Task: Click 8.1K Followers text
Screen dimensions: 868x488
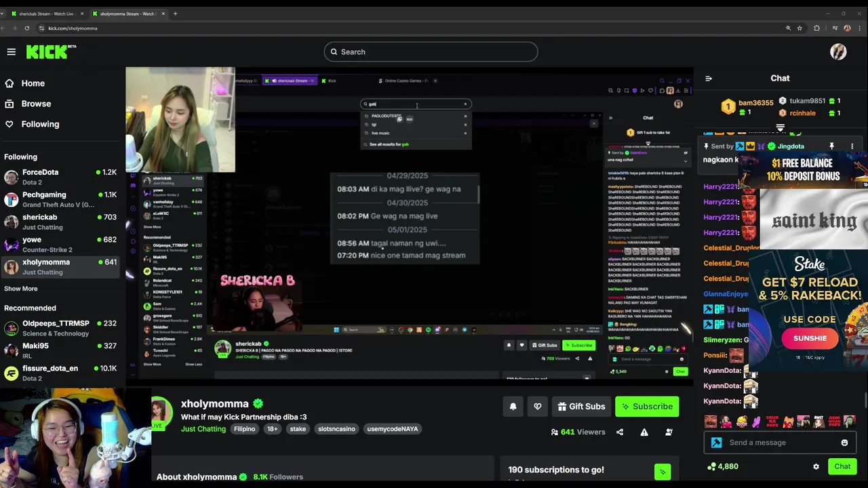Action: [x=278, y=477]
